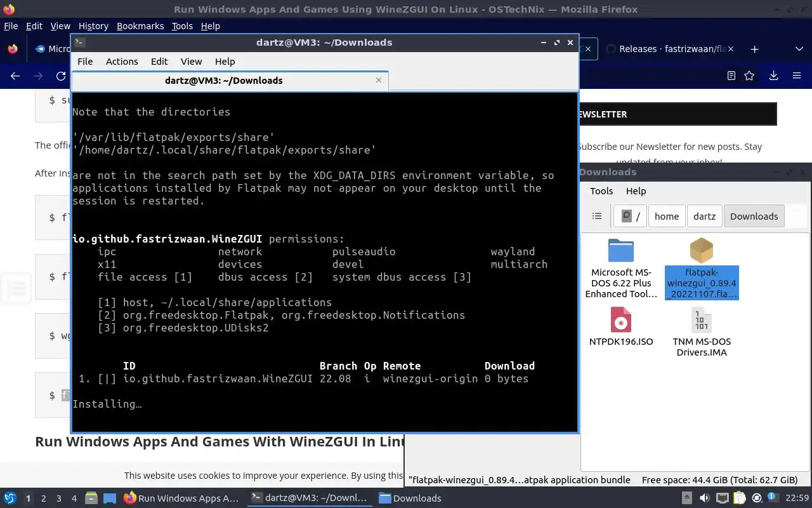Viewport: 812px width, 508px height.
Task: Open a new Firefox tab with plus
Action: (x=754, y=49)
